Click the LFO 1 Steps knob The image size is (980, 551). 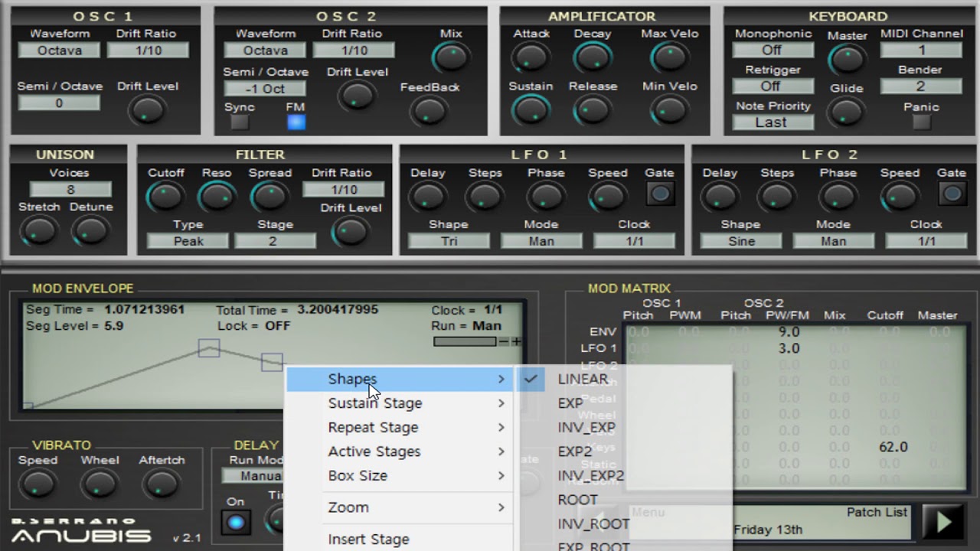pos(485,197)
